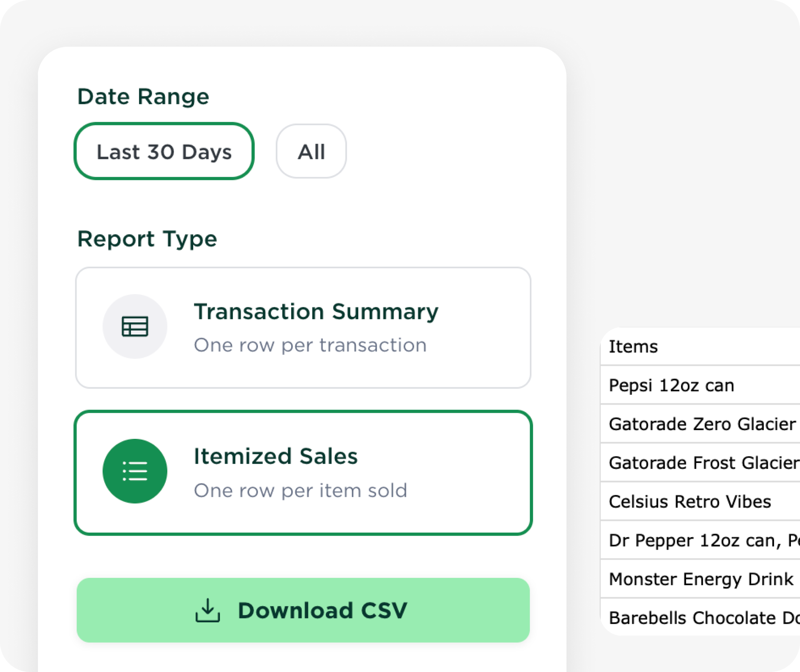Select the Gatorade Zero Glacier row
800x672 pixels.
point(702,424)
